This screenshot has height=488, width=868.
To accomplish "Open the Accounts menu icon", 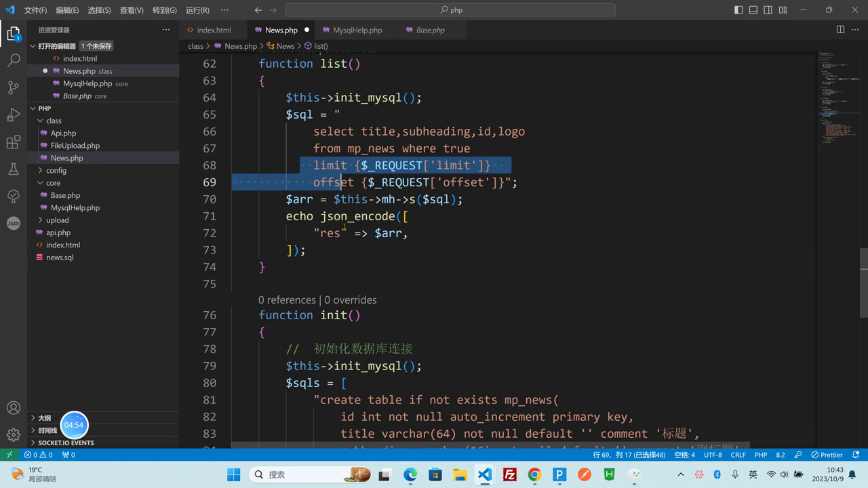I will click(x=14, y=408).
